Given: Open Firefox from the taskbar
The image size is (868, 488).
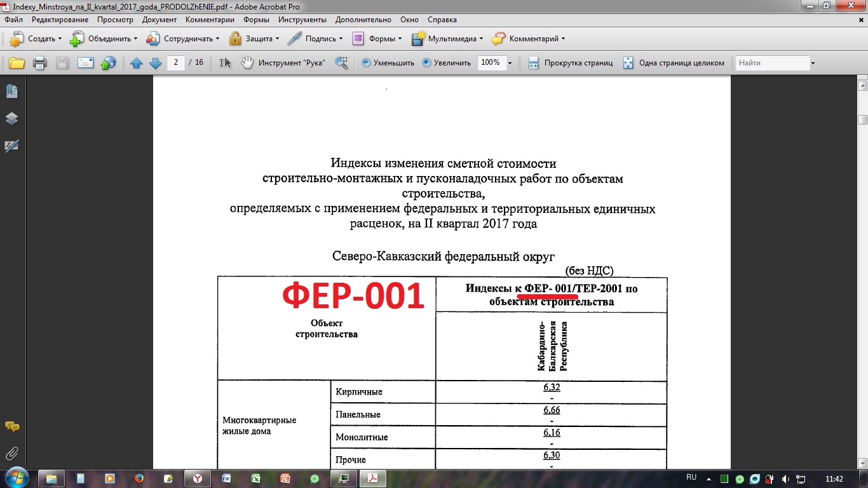Looking at the screenshot, I should pos(139,478).
